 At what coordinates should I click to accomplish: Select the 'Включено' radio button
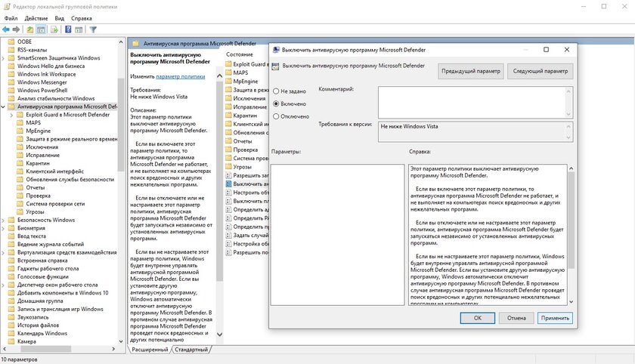(276, 103)
